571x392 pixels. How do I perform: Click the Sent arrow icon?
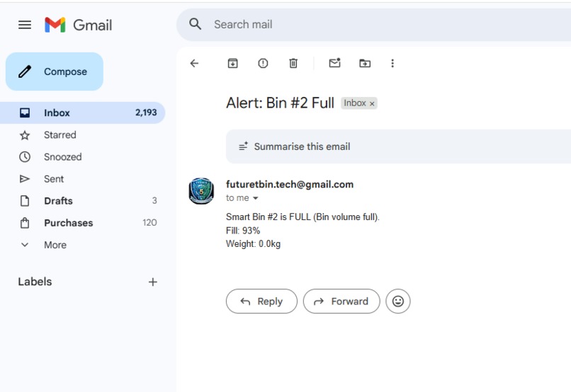click(25, 179)
